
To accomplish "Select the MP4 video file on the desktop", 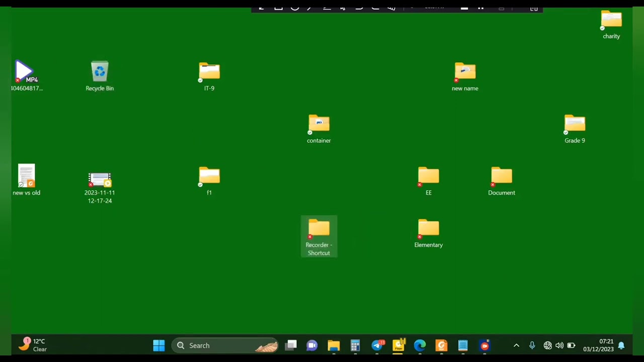I will pos(27,76).
